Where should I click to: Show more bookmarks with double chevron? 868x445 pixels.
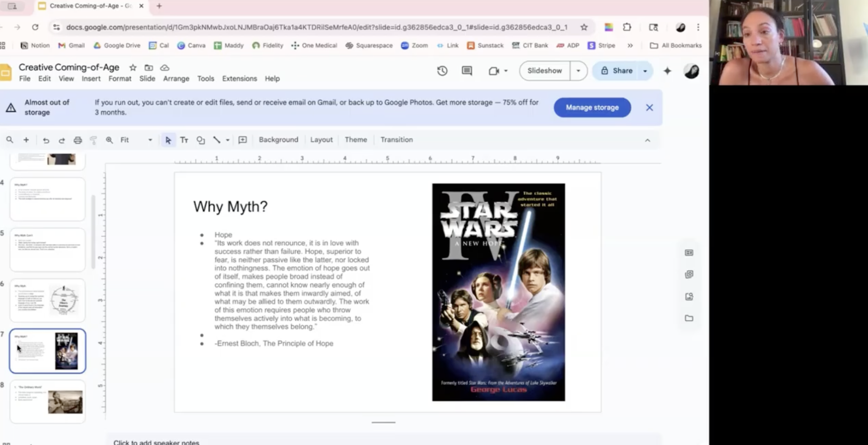coord(630,46)
